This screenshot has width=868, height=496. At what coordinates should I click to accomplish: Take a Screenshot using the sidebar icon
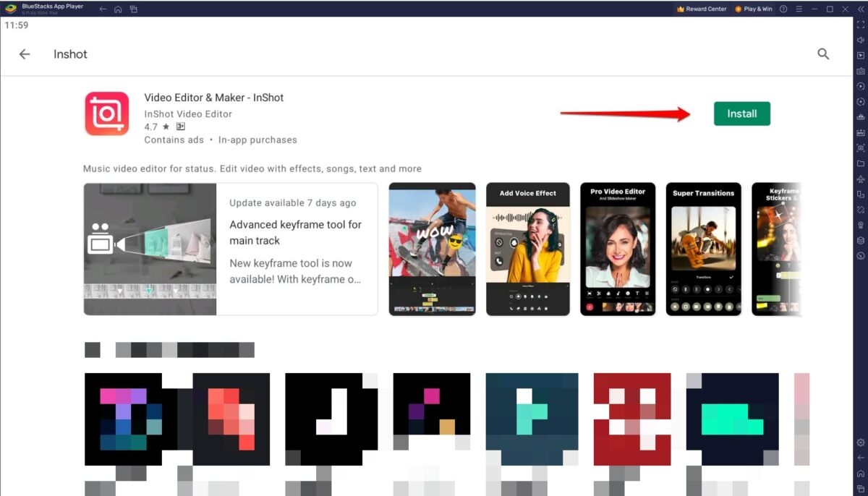pyautogui.click(x=861, y=147)
